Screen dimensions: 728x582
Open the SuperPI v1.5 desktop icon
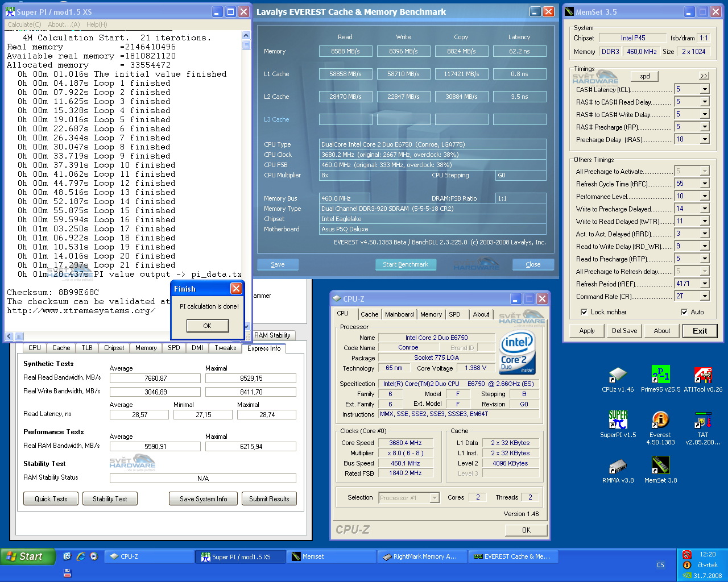(618, 421)
